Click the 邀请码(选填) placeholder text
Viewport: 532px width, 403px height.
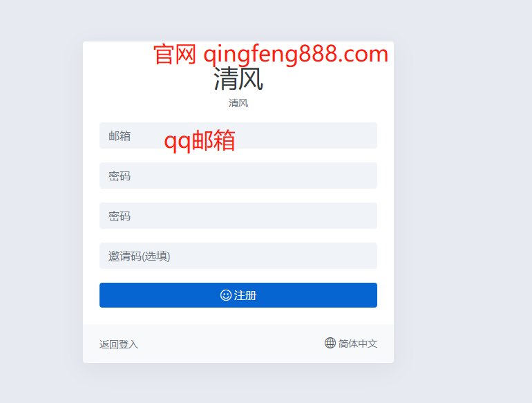[x=139, y=256]
